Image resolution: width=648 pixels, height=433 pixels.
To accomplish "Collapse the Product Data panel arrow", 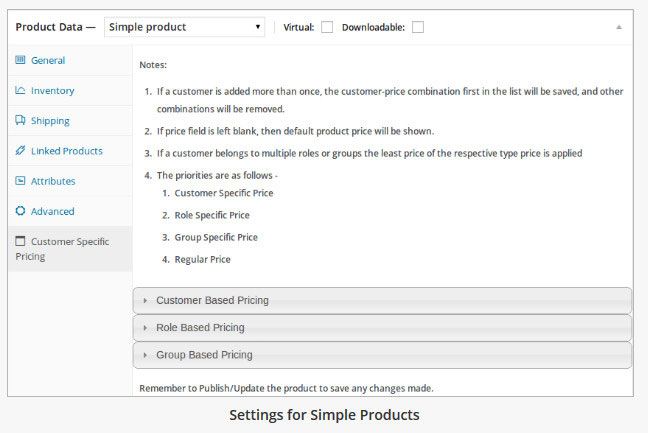I will (618, 27).
